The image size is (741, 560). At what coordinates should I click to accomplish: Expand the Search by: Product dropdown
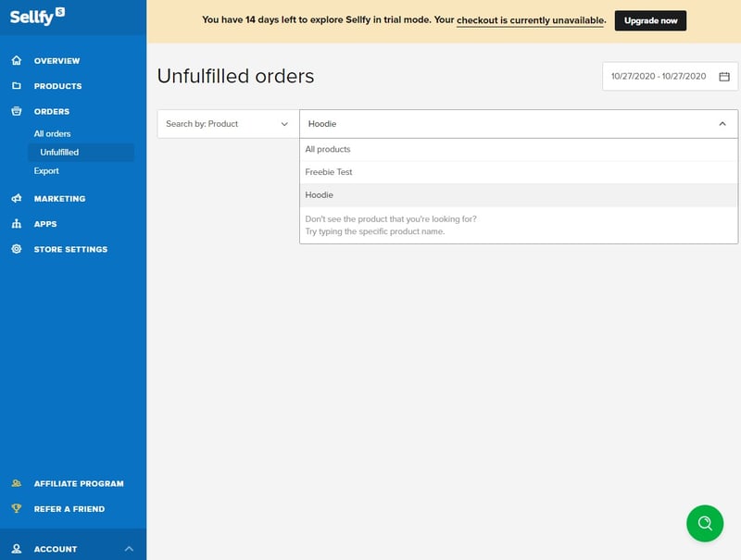click(227, 124)
